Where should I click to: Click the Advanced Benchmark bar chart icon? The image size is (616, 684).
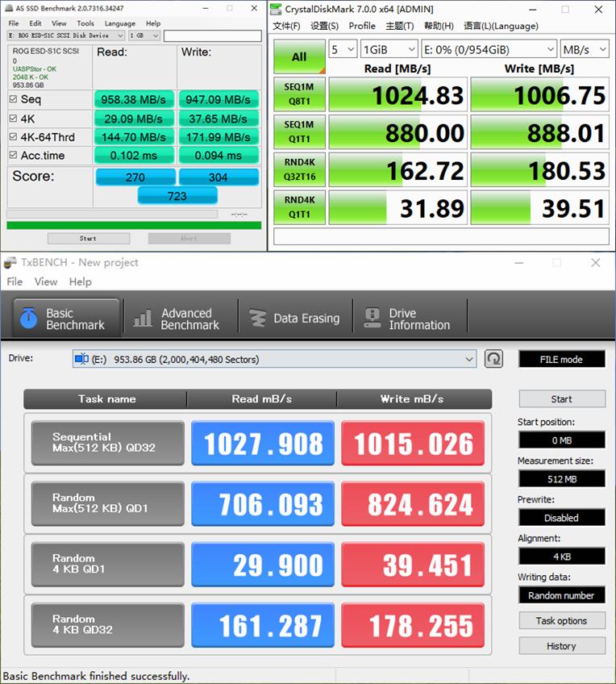143,318
